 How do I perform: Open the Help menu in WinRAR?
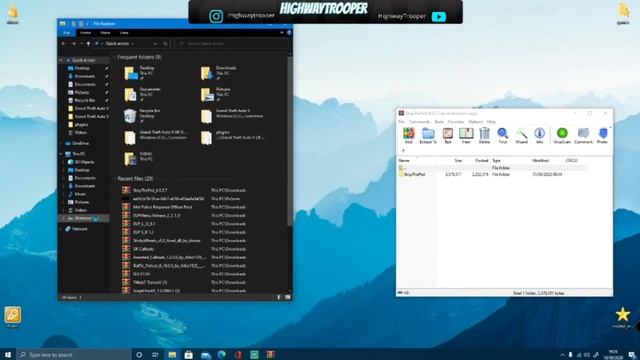pyautogui.click(x=491, y=122)
